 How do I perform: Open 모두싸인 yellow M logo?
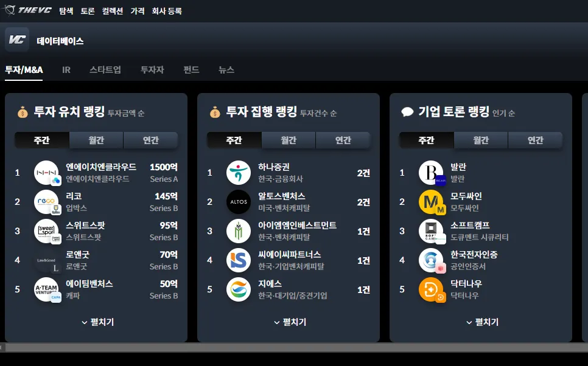tap(431, 202)
